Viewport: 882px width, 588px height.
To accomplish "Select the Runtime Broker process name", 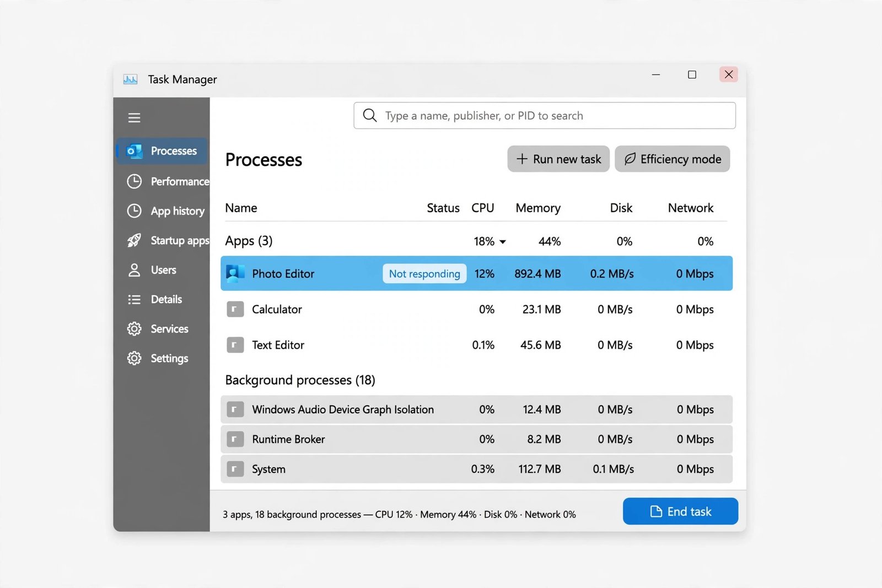I will pyautogui.click(x=288, y=439).
